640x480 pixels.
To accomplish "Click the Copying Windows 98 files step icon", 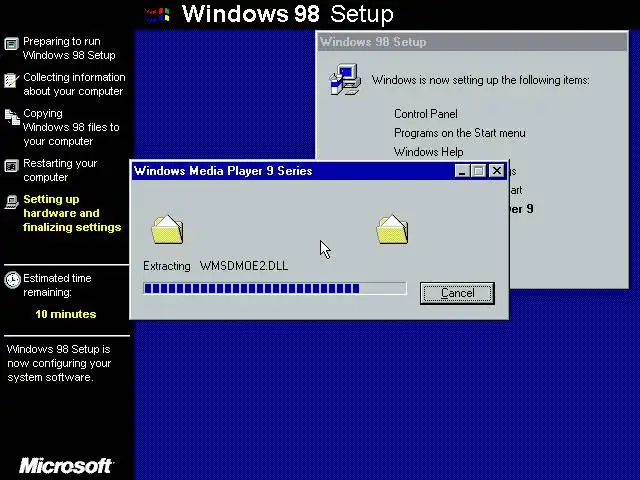I will (12, 117).
